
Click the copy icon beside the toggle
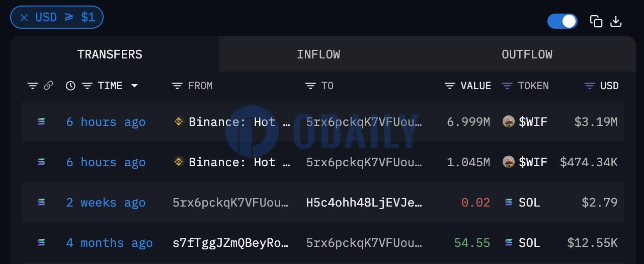tap(596, 21)
